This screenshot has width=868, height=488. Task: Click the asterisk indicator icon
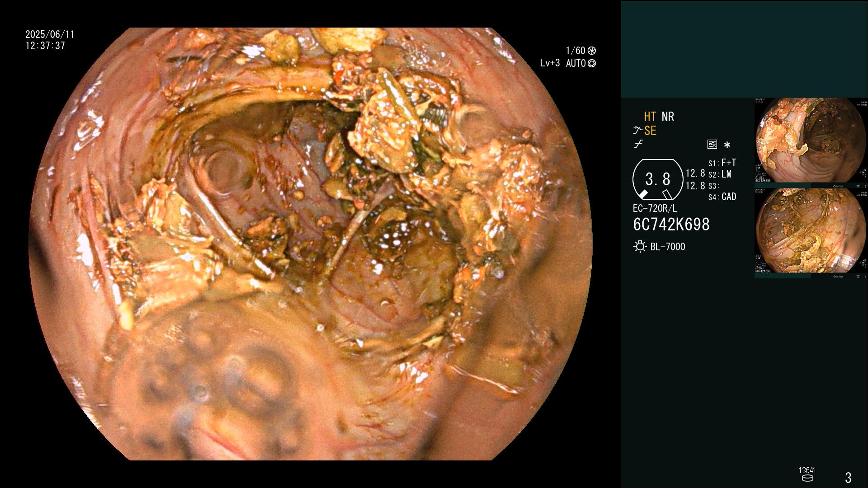(727, 145)
